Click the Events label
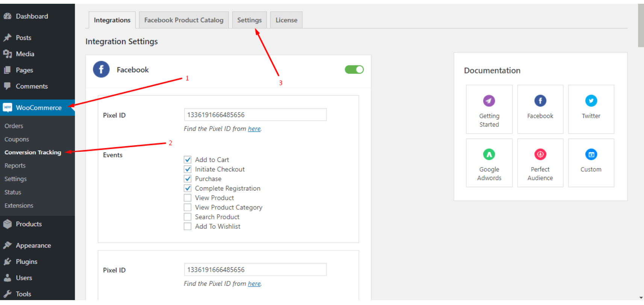 113,155
